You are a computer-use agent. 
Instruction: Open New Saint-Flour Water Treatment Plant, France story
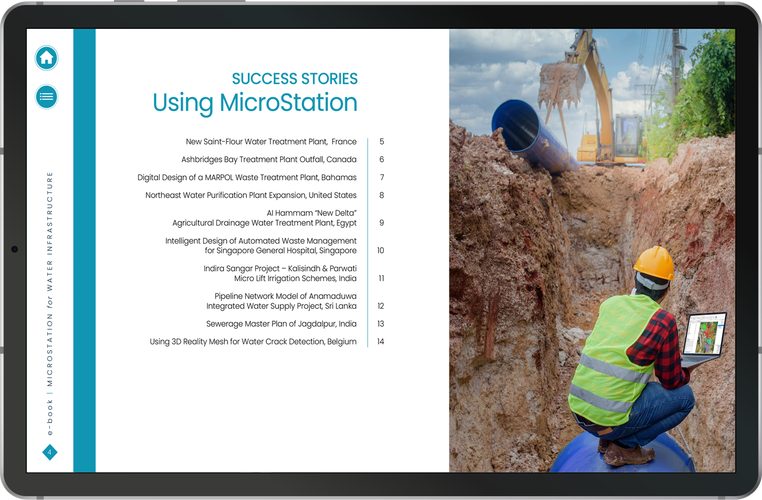click(271, 141)
